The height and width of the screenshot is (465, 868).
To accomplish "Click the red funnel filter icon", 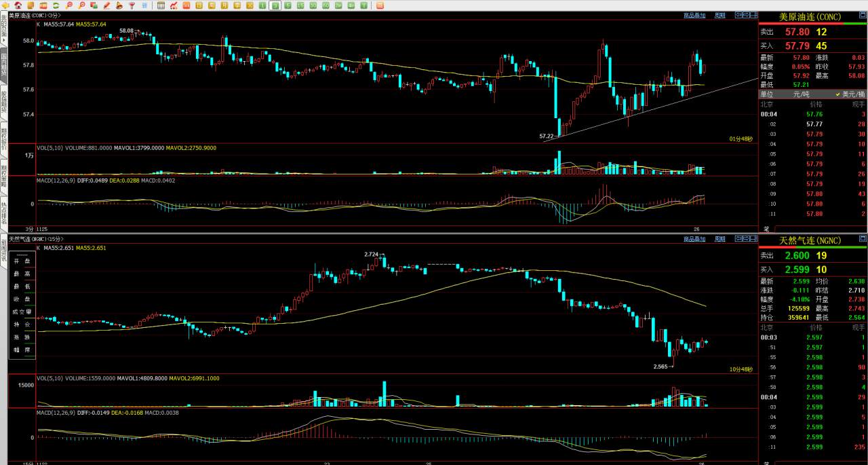I will coord(132,5).
